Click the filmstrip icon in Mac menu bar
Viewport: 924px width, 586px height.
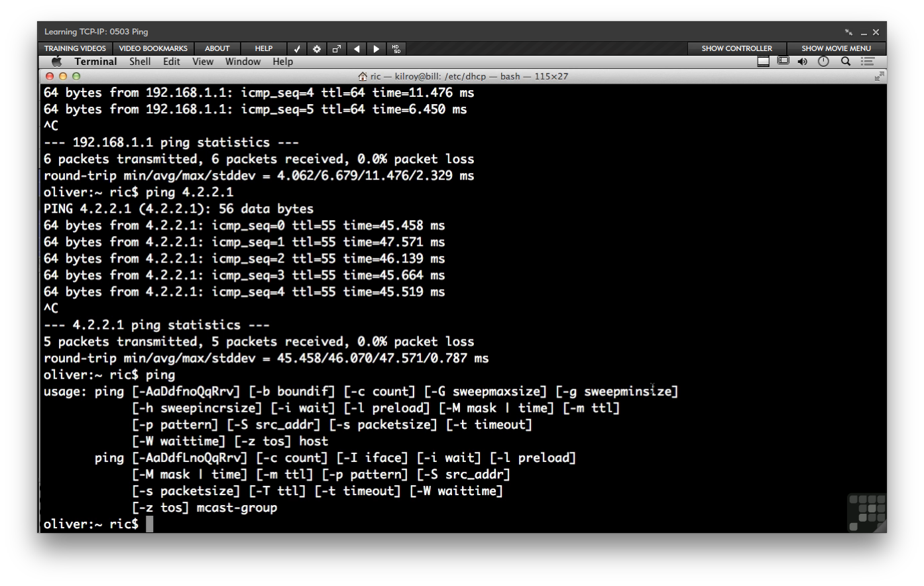click(x=764, y=62)
